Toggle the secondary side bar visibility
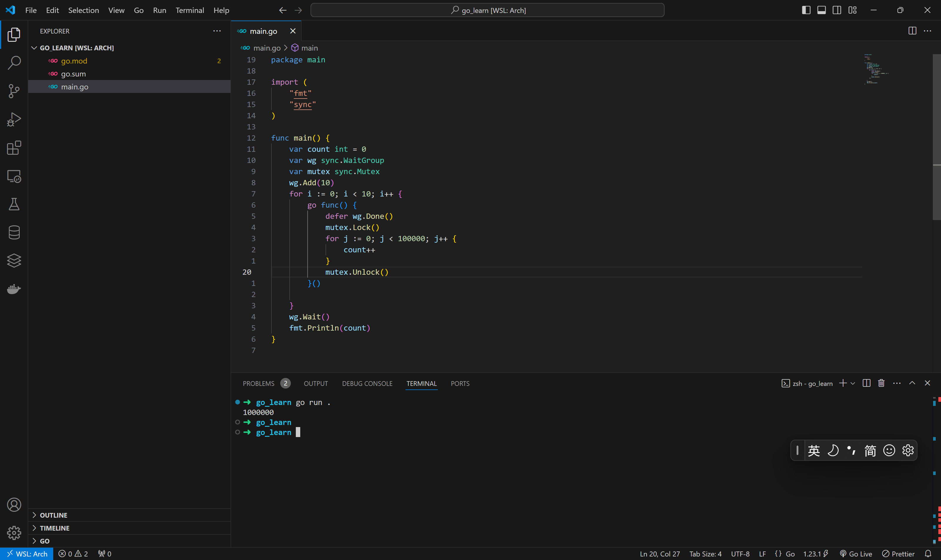This screenshot has height=560, width=941. [837, 10]
